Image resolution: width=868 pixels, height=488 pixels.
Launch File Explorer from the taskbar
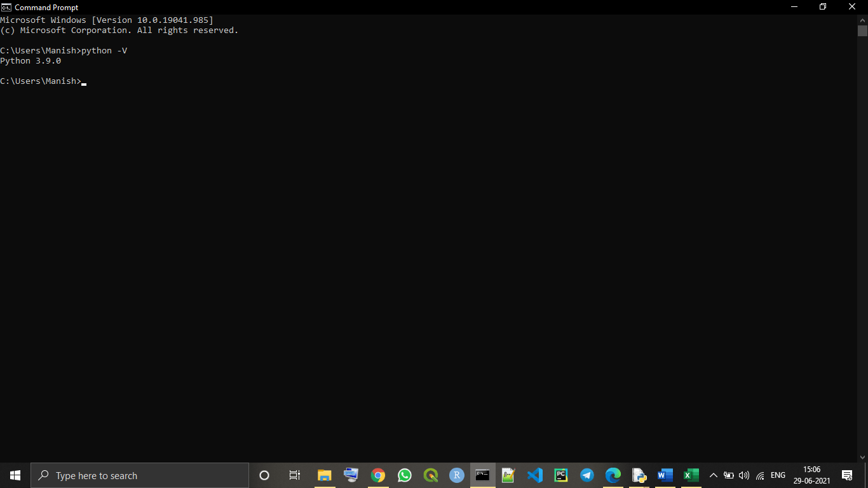[325, 475]
